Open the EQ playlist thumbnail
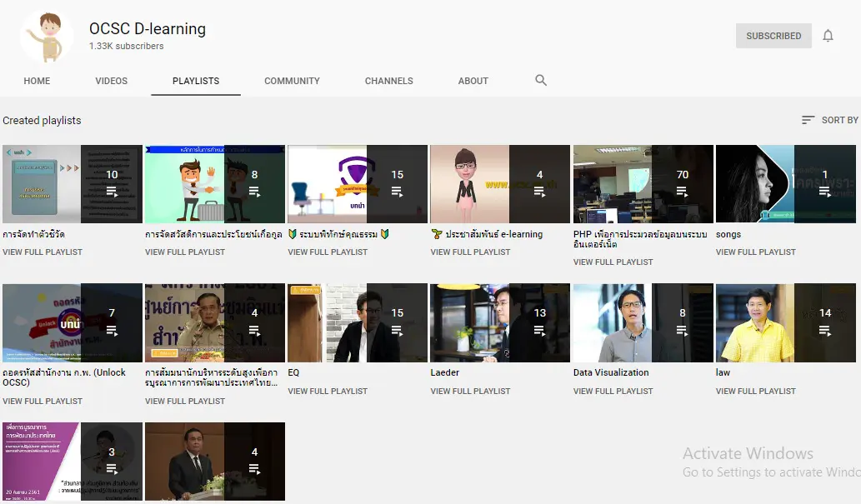 (358, 323)
